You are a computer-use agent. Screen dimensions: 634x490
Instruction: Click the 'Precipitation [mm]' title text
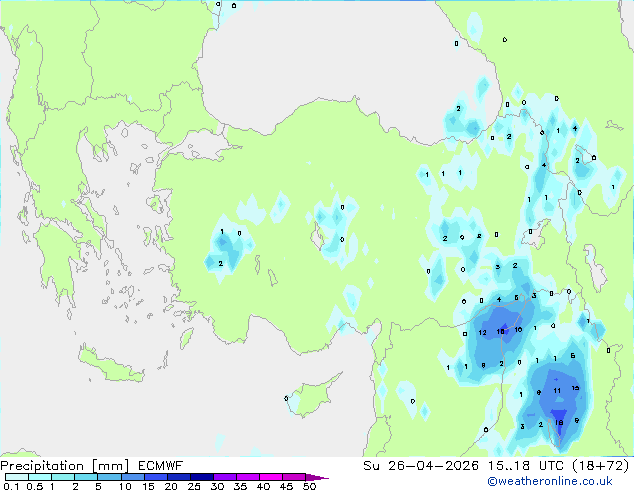[65, 466]
